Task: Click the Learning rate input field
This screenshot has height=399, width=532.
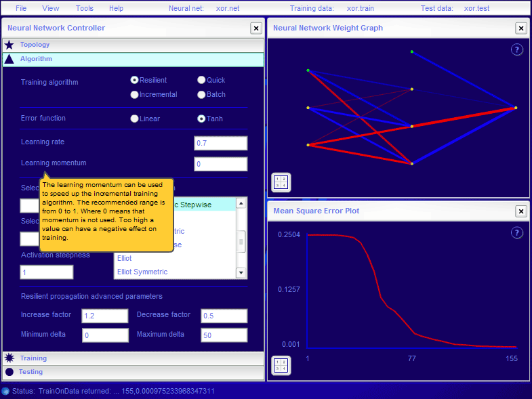Action: point(220,143)
